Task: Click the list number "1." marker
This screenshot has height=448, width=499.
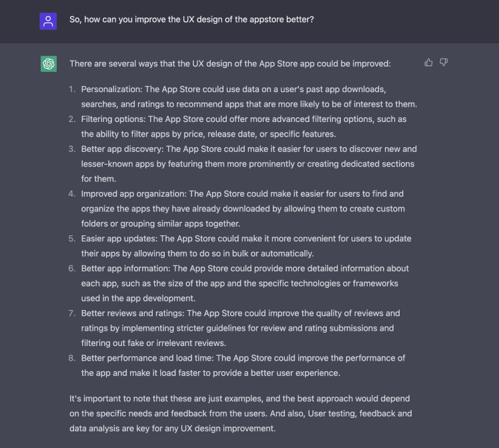Action: coord(72,89)
